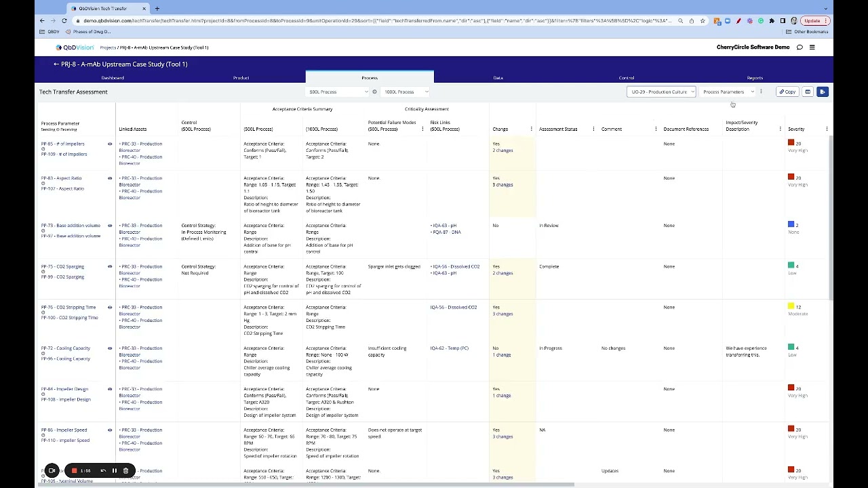Bookmark this page with the star icon
Image resolution: width=868 pixels, height=488 pixels.
(703, 21)
